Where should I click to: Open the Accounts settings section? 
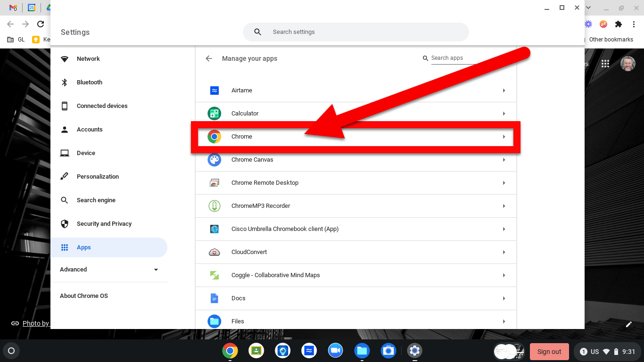(x=109, y=130)
